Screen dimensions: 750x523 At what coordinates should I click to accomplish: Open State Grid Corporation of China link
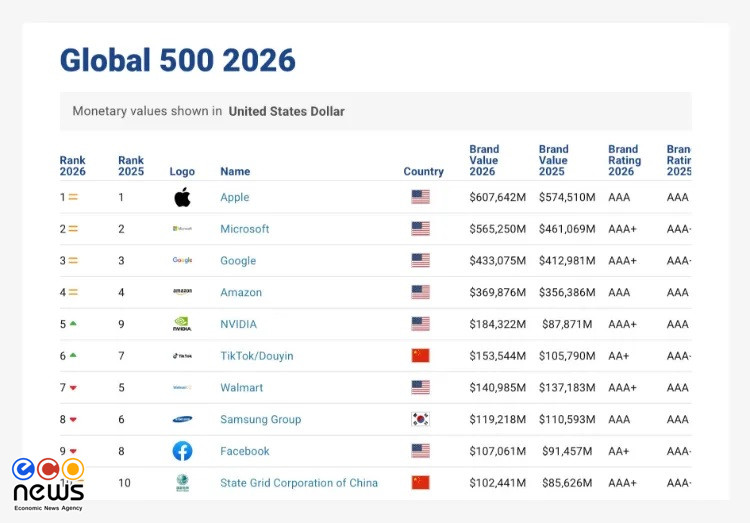click(299, 483)
